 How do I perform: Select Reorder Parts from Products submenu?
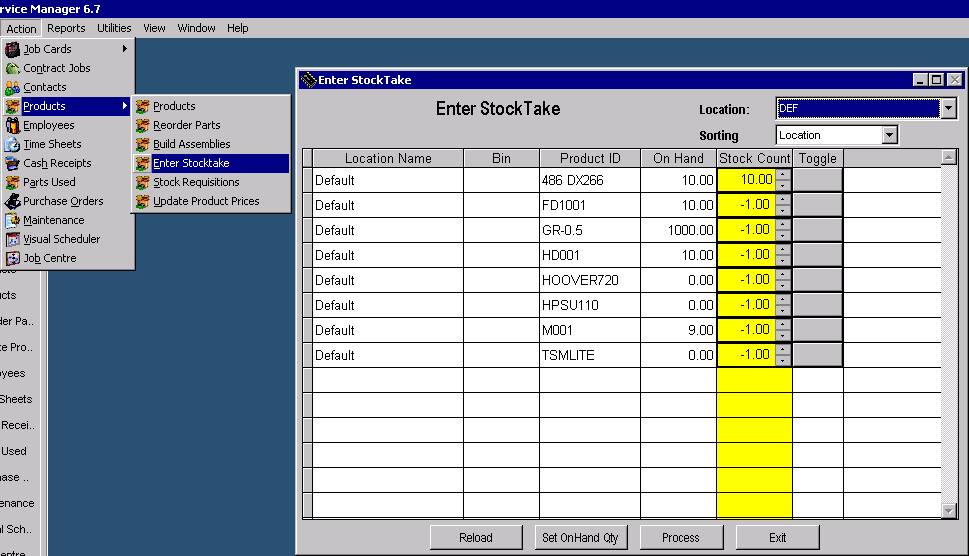(186, 125)
